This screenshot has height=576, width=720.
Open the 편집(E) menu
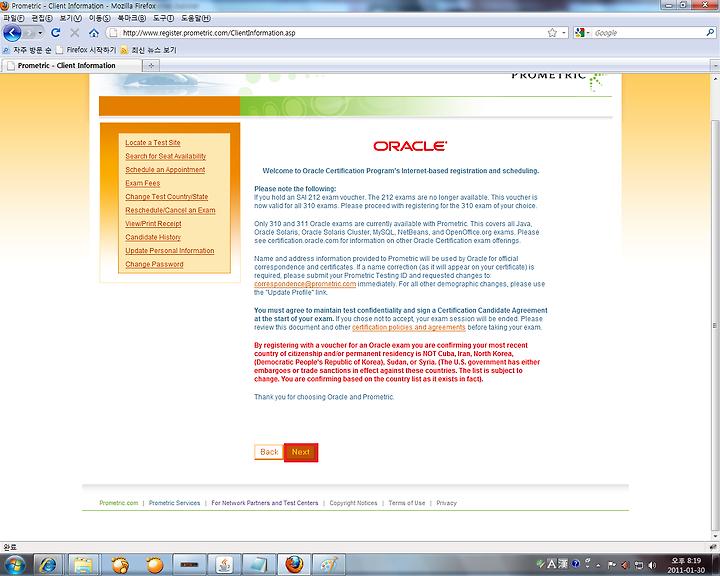42,18
